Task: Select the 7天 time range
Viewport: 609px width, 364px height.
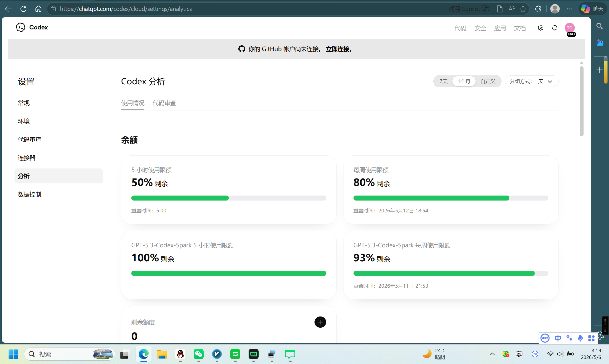Action: tap(443, 81)
